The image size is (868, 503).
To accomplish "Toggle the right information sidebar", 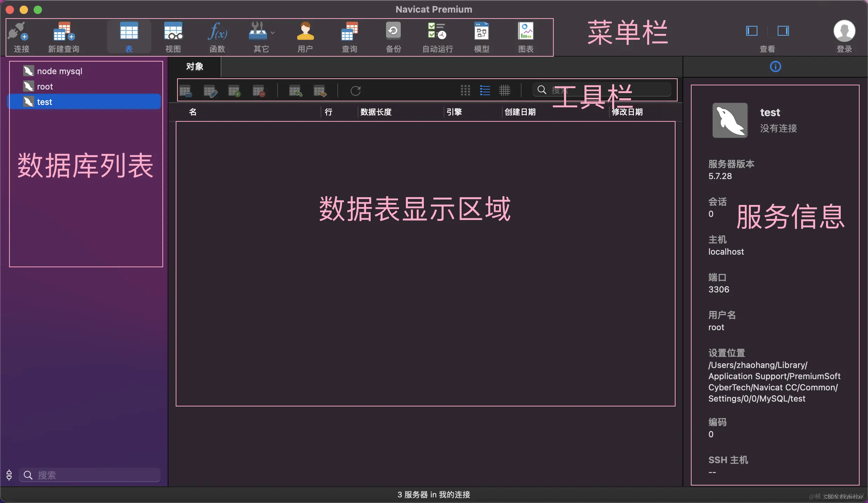I will [x=783, y=31].
